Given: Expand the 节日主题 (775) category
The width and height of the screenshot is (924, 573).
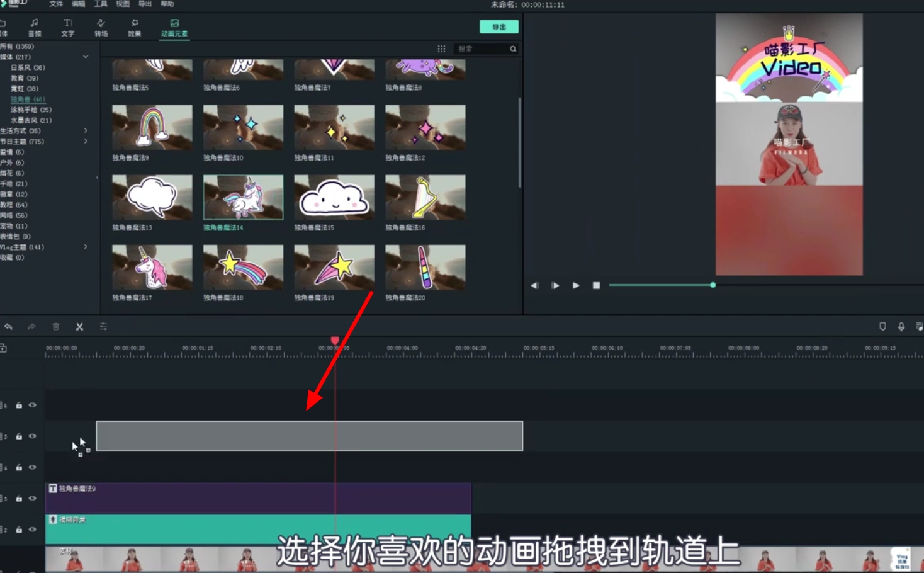Looking at the screenshot, I should point(86,141).
